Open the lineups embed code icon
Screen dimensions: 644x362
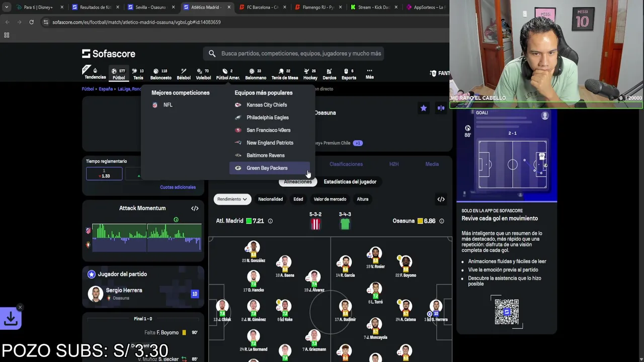click(x=441, y=199)
